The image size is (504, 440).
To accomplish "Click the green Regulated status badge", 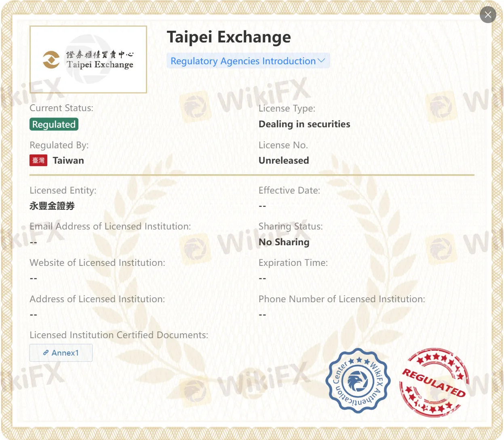I will tap(54, 124).
